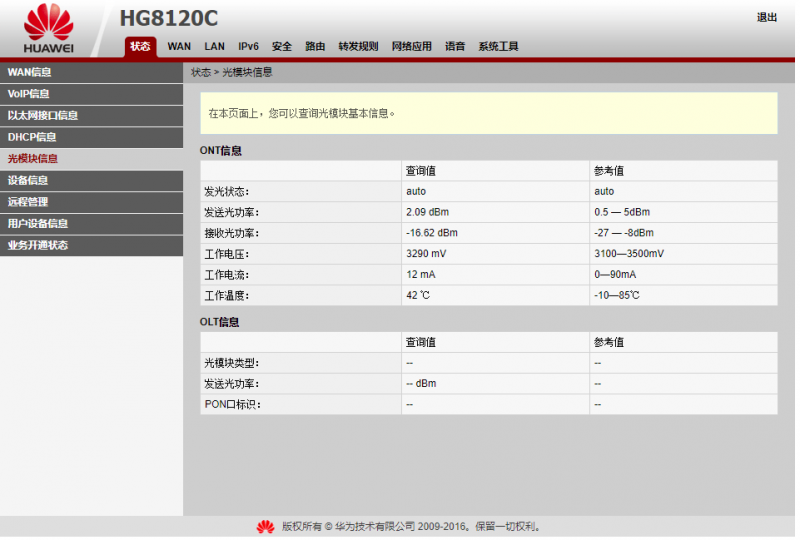The image size is (800, 540).
Task: Click the 工作电流 row label
Action: 227,275
